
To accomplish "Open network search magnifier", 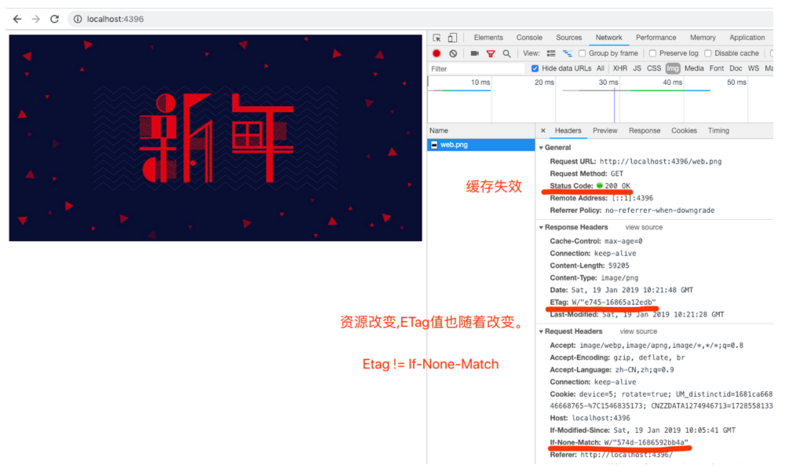I will pyautogui.click(x=507, y=53).
